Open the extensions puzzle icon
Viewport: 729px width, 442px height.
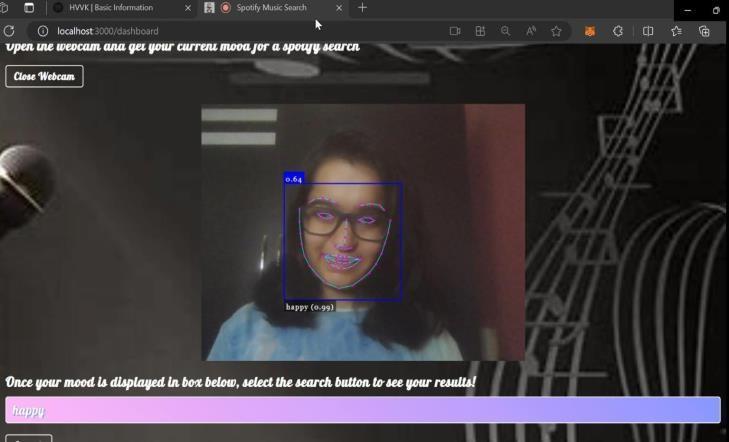[618, 31]
